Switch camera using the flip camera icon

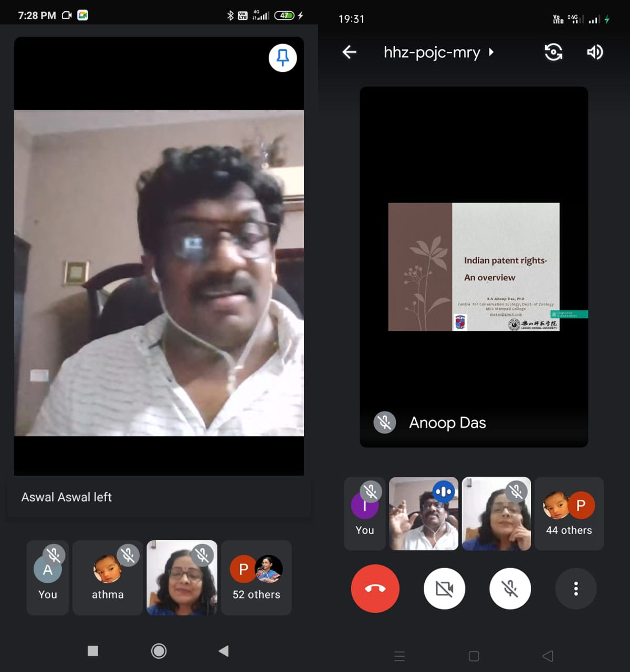(x=553, y=52)
